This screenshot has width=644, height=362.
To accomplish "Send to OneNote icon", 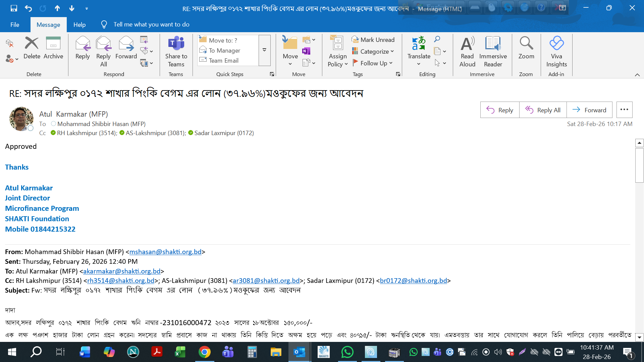I will 306,51.
